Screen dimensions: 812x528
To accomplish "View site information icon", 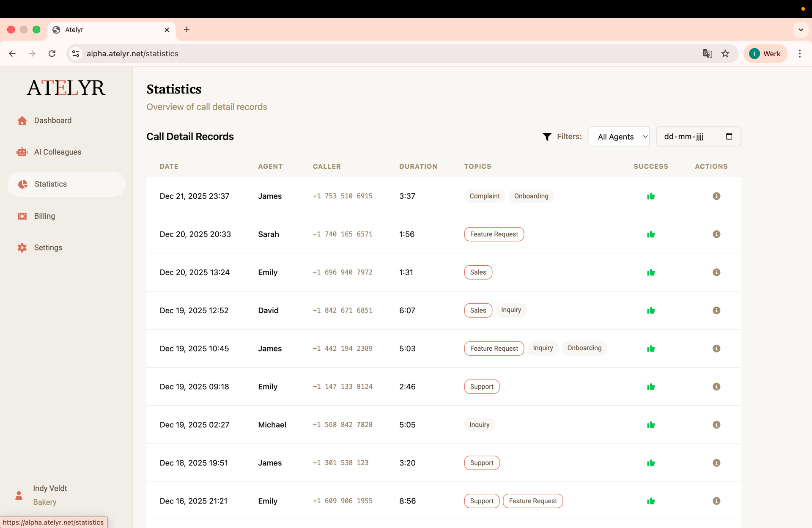I will 76,54.
